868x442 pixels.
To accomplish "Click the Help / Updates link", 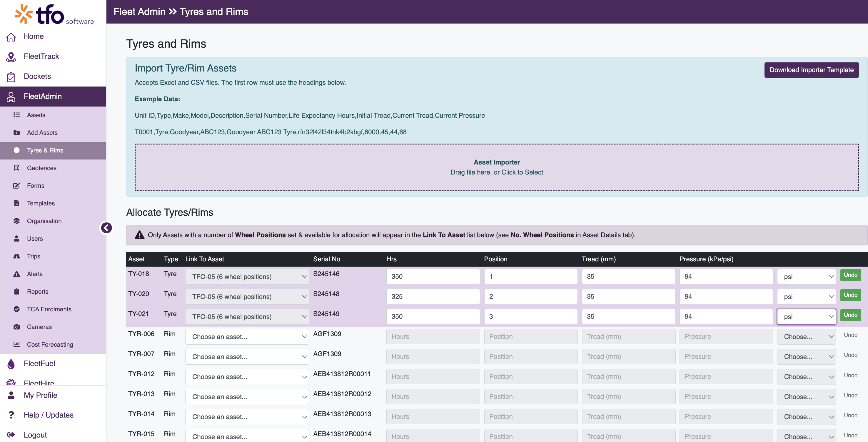I will 49,415.
